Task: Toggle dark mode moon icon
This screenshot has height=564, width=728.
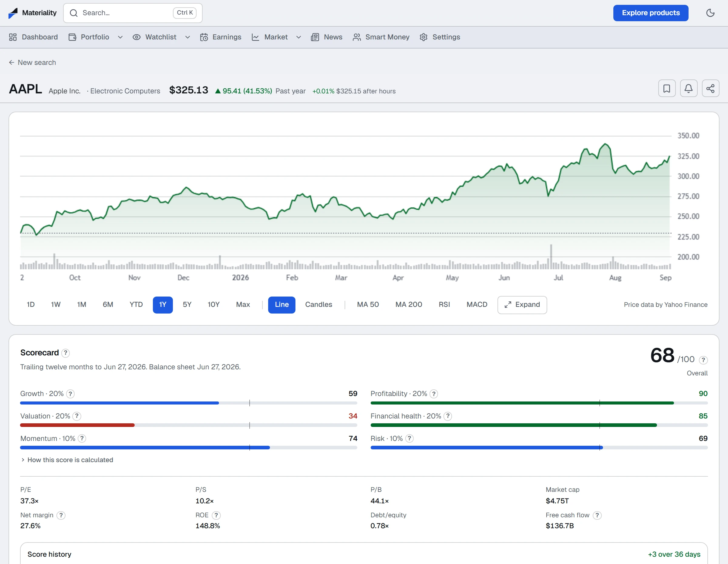Action: 710,13
